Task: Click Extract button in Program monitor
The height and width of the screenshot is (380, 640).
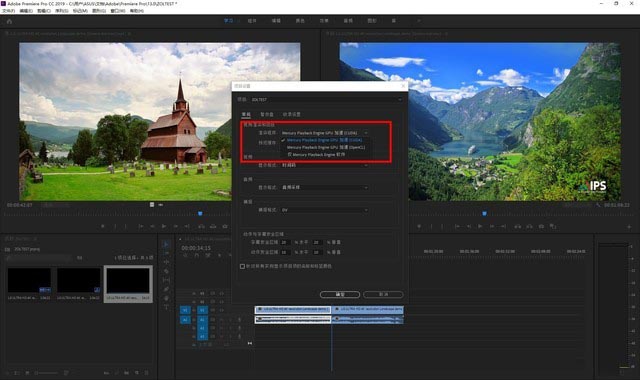Action: 529,226
